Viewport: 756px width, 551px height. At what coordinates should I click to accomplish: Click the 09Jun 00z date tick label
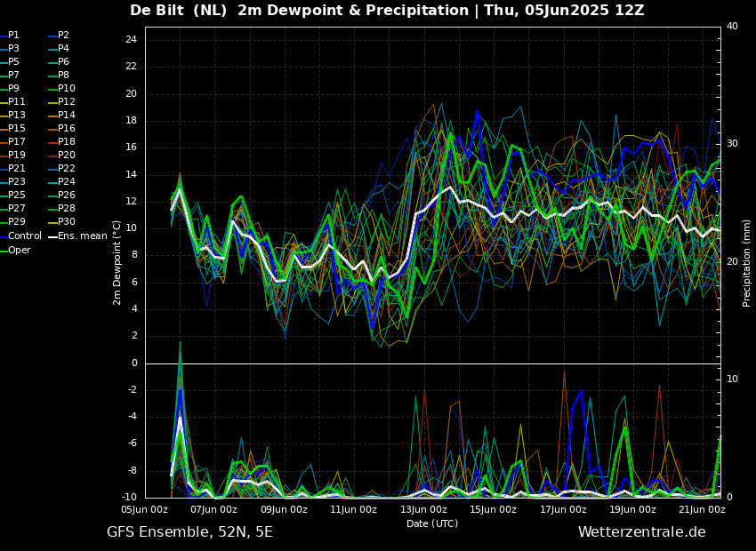284,509
